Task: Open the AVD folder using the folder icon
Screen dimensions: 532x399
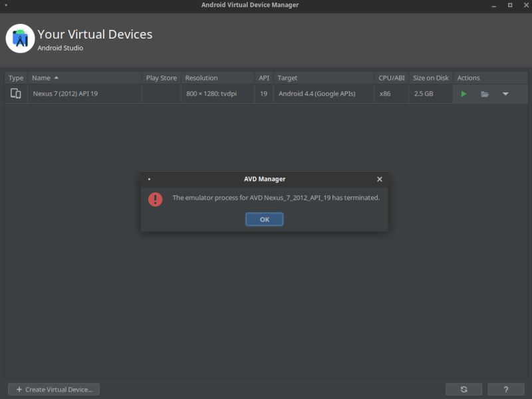Action: pos(485,94)
